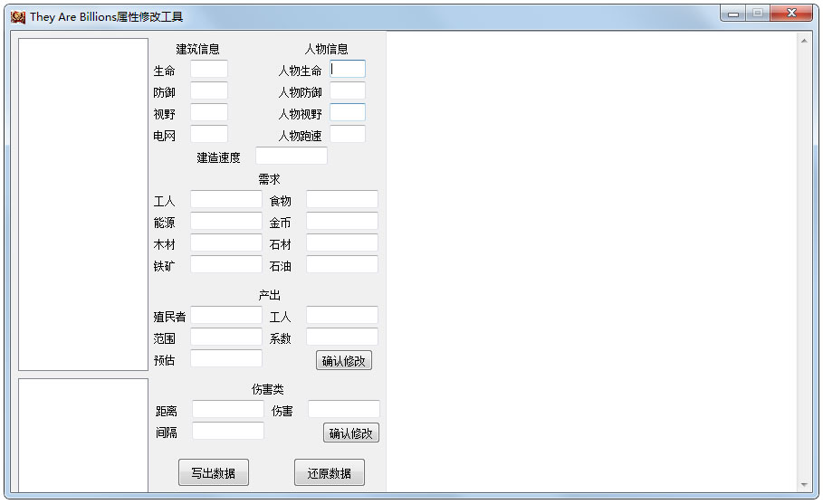Click scroll down arrow in right panel
The width and height of the screenshot is (823, 504).
coord(803,485)
